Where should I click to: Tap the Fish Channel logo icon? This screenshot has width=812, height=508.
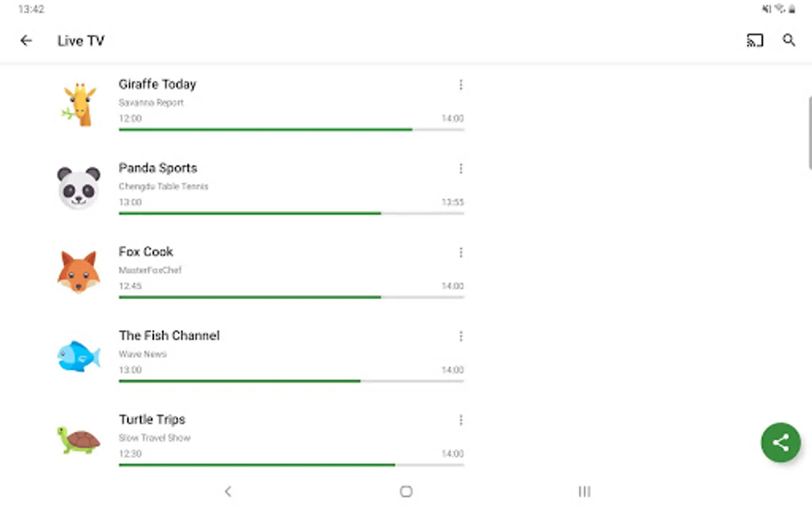79,356
